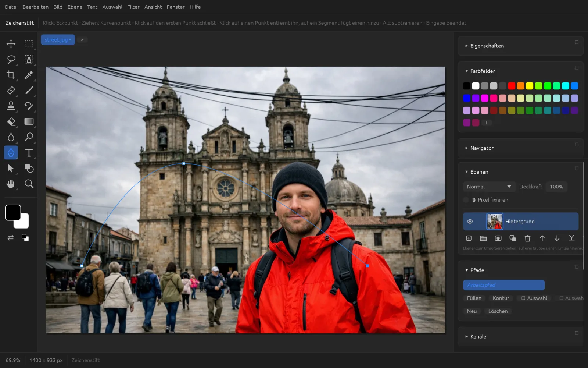Delete layer using trash icon

point(527,238)
